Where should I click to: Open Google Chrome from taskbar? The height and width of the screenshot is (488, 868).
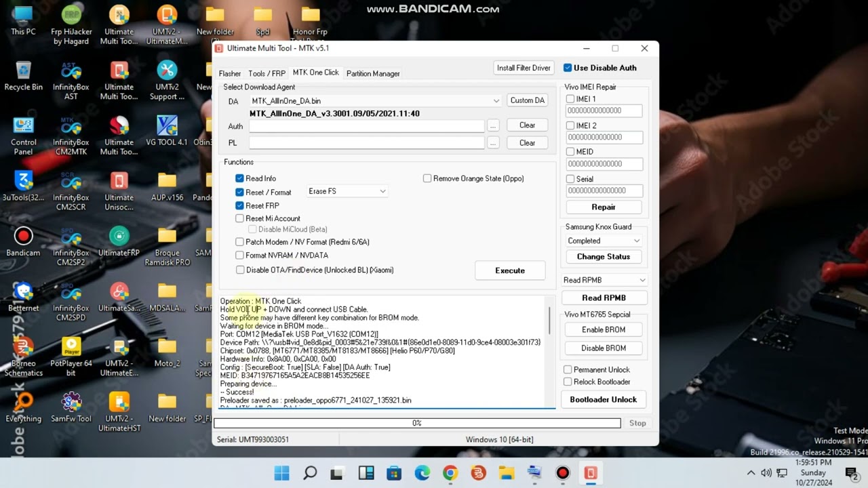(450, 473)
